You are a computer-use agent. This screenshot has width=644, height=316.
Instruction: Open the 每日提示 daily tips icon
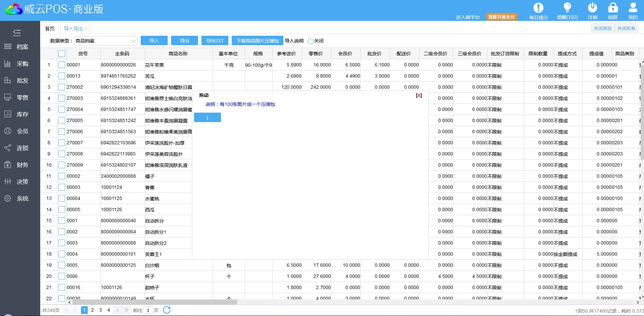[x=538, y=8]
